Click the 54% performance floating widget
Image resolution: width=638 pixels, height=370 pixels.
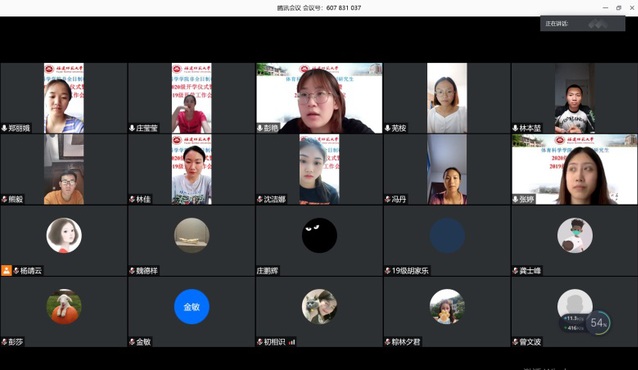tap(598, 323)
